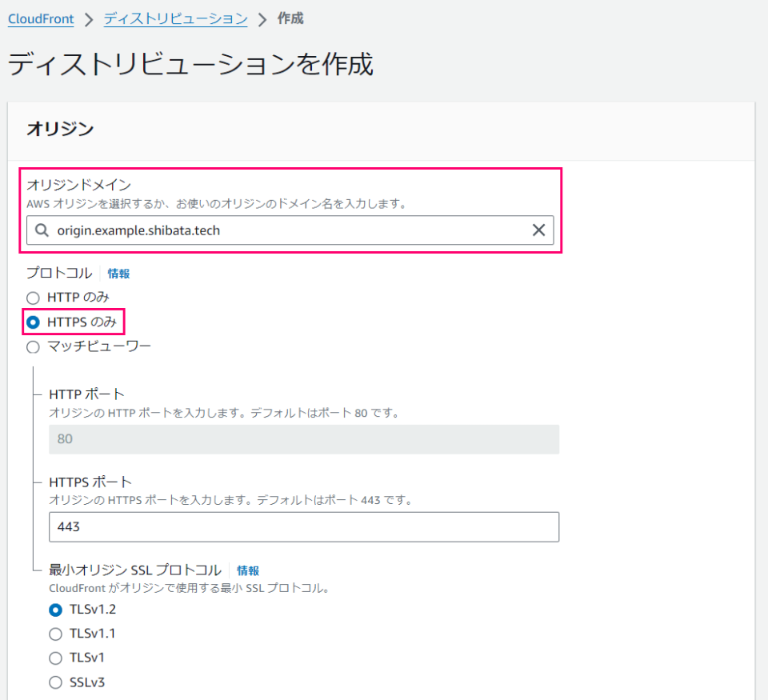Navigate to CloudFront via breadcrumb

click(40, 18)
